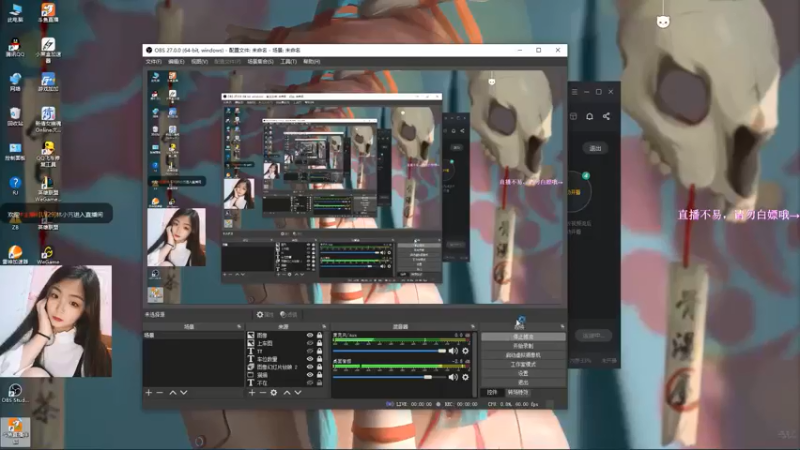Image resolution: width=800 pixels, height=450 pixels.
Task: Open notification bell in side window
Action: click(589, 116)
